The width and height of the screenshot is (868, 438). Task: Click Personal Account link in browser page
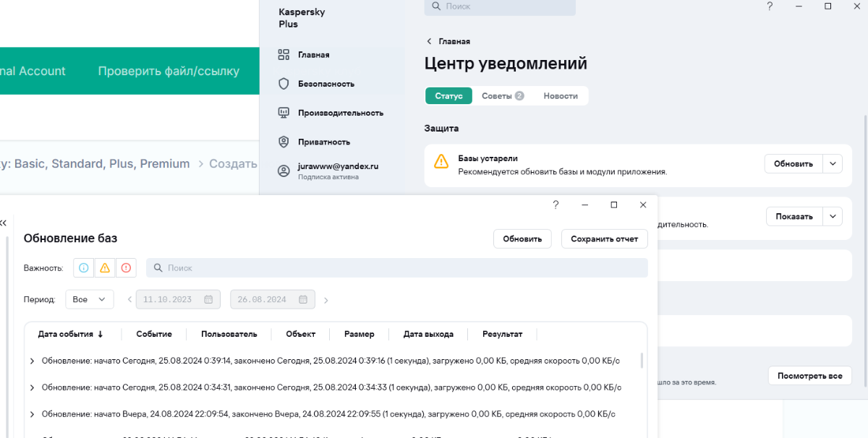point(33,72)
